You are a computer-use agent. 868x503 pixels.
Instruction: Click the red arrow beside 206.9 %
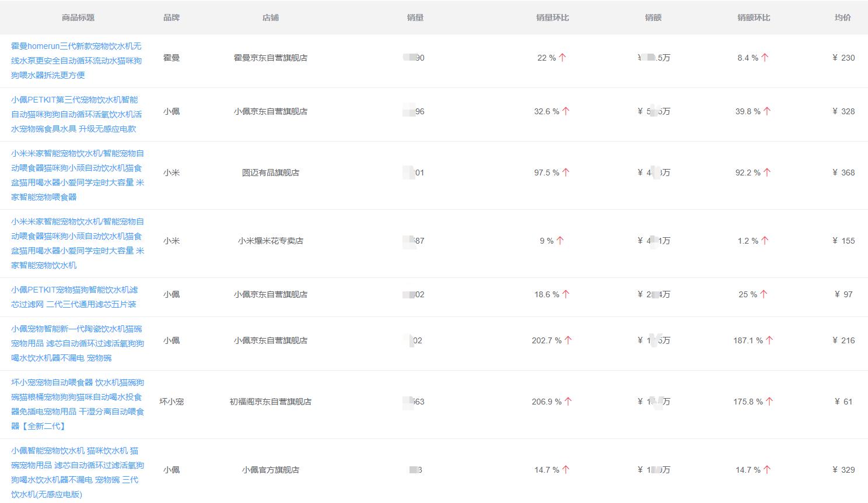568,402
